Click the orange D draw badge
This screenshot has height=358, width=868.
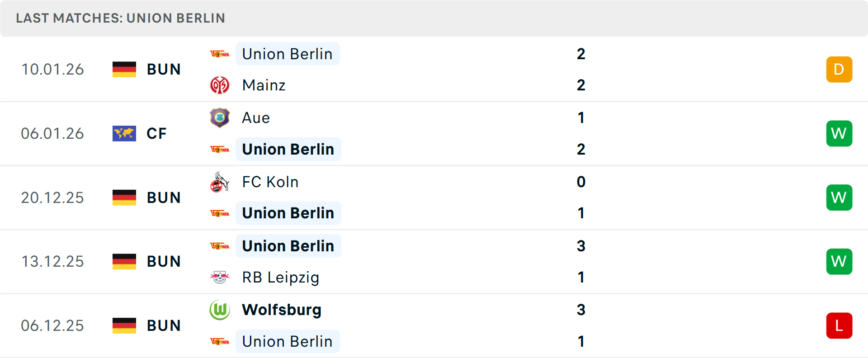point(839,69)
